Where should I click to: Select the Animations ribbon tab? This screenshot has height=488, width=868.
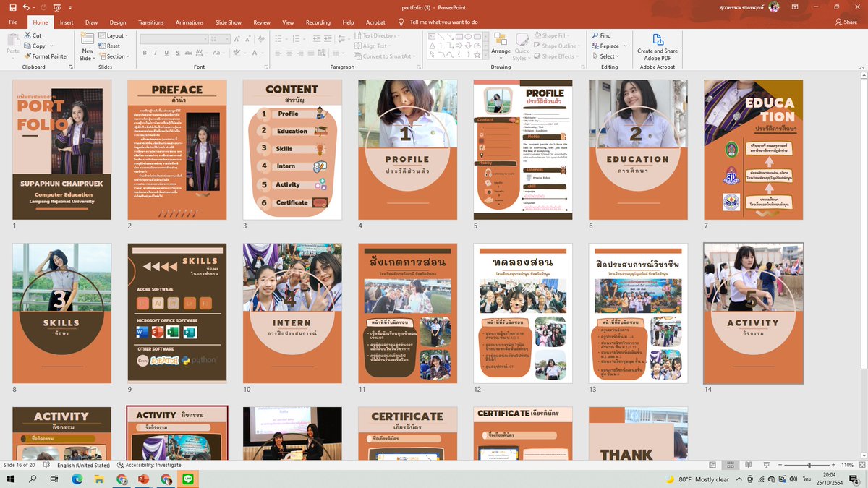tap(190, 22)
